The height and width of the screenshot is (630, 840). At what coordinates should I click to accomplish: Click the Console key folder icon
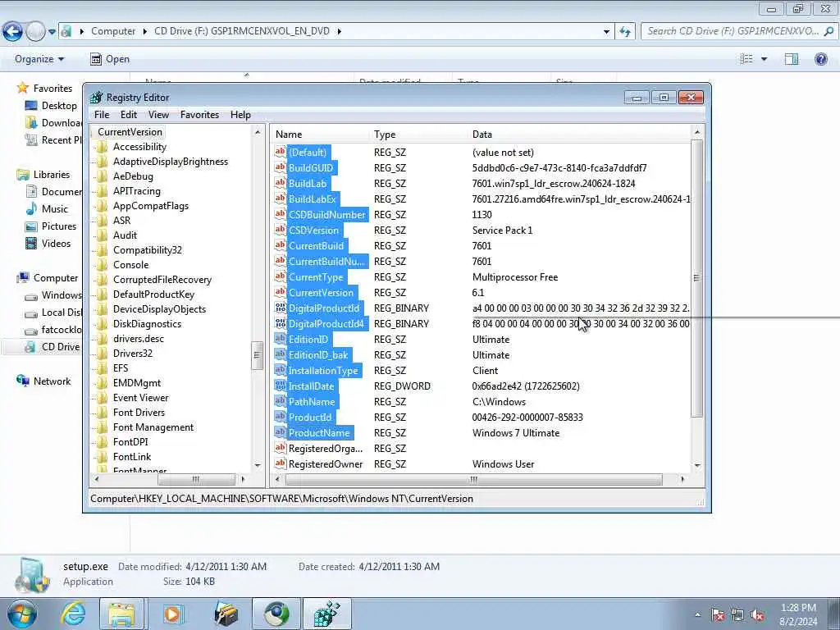pos(102,265)
